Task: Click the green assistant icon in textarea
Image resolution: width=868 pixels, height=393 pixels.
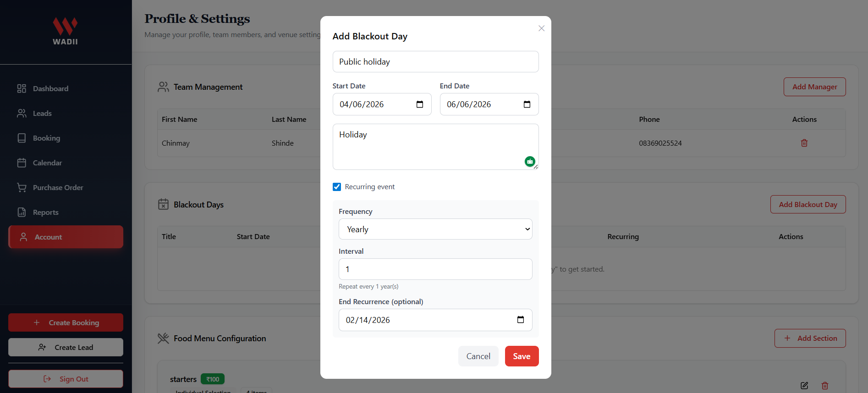Action: [x=530, y=161]
